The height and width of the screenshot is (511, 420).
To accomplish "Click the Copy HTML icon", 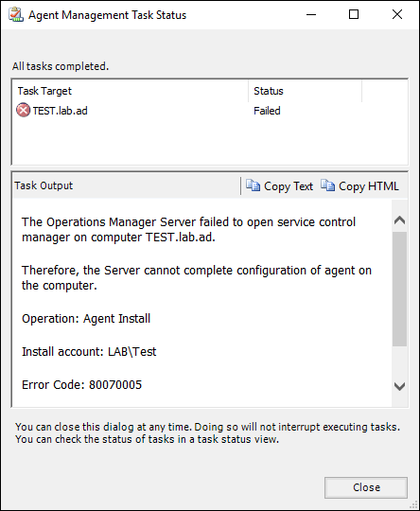I will pyautogui.click(x=328, y=185).
